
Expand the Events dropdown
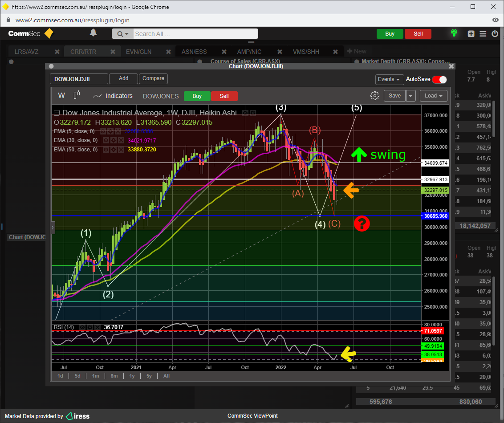click(389, 79)
